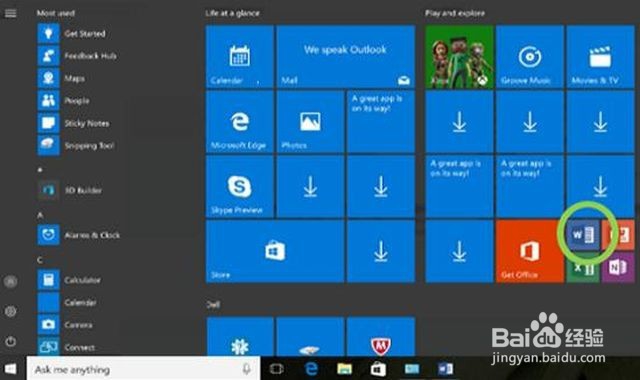Click the Most used heading
This screenshot has height=380, width=640.
pos(56,13)
